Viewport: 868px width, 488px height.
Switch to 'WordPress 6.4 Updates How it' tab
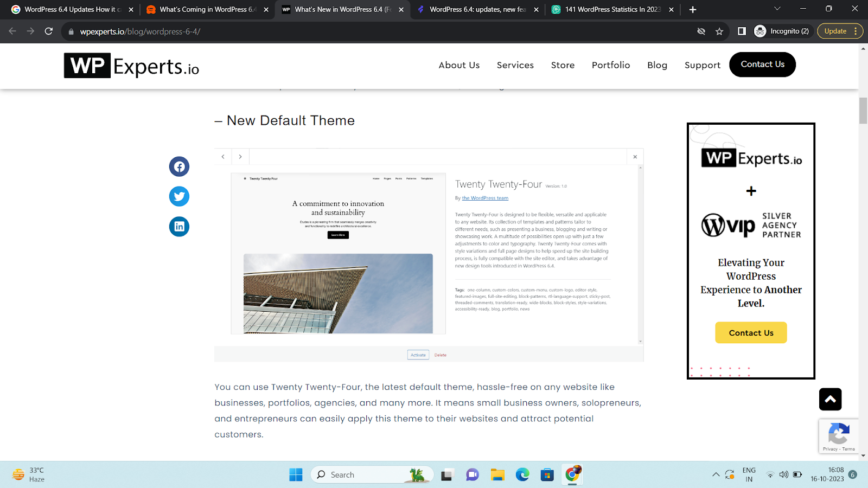[72, 9]
